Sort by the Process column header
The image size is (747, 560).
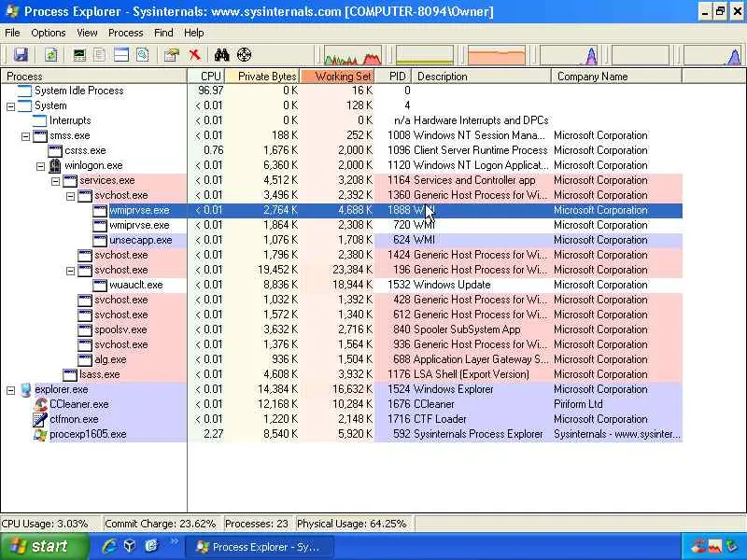[94, 77]
